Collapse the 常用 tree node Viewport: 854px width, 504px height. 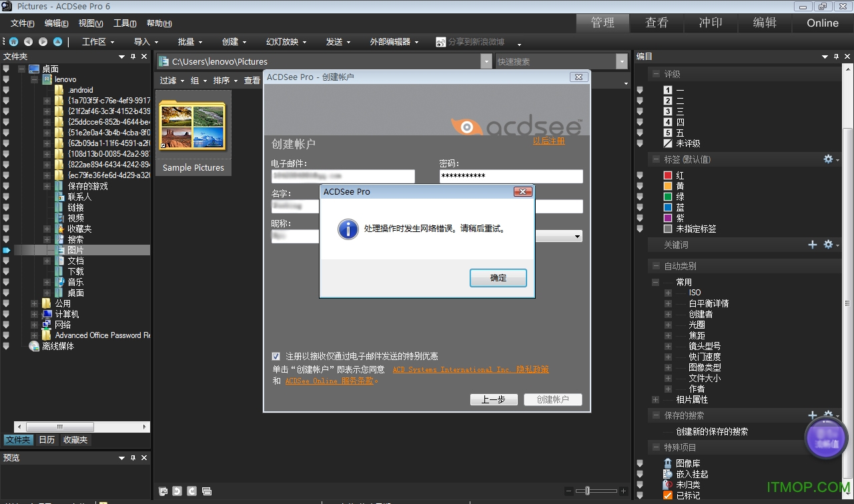(656, 282)
